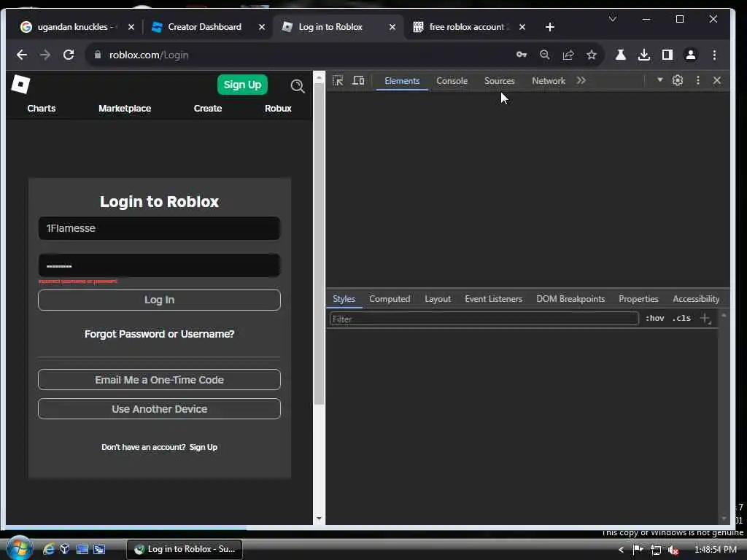
Task: Click Use Another Device button
Action: pos(159,409)
